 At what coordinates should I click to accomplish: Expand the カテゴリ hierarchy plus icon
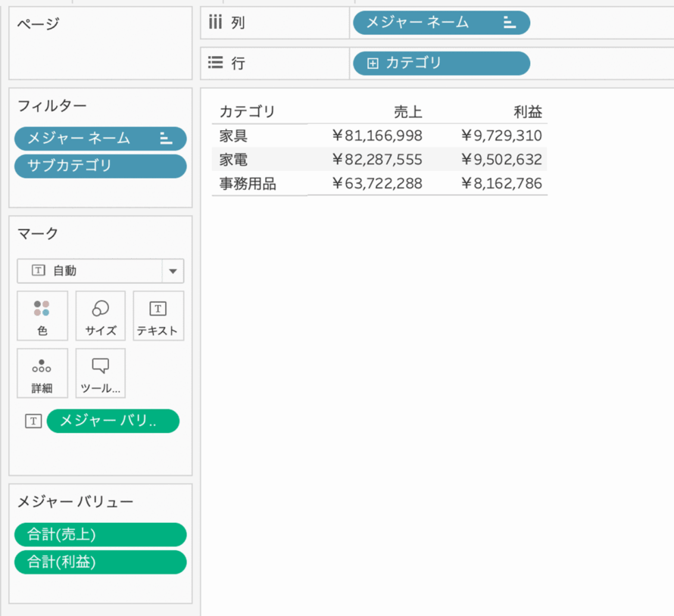coord(373,64)
